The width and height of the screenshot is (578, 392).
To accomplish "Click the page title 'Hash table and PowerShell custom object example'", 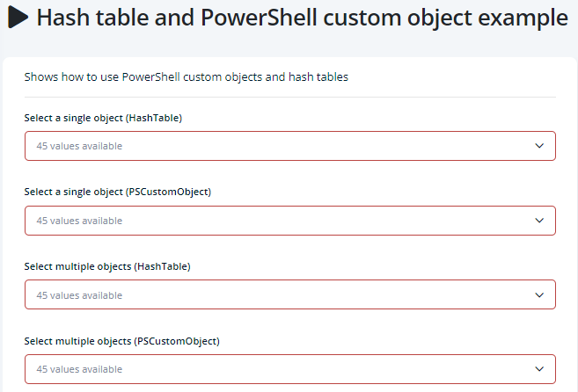I will [x=303, y=18].
